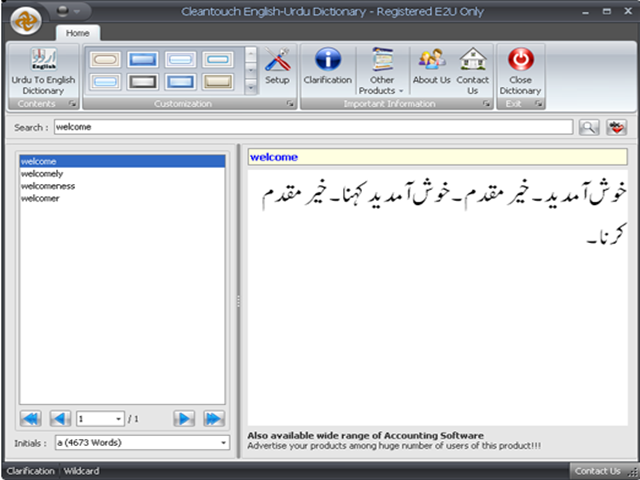Click the blue 'welcome' heading

tap(273, 157)
